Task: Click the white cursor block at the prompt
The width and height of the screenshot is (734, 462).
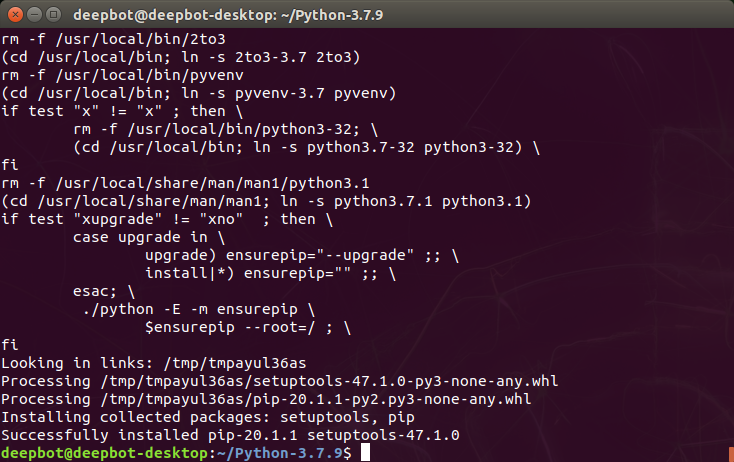Action: click(365, 453)
